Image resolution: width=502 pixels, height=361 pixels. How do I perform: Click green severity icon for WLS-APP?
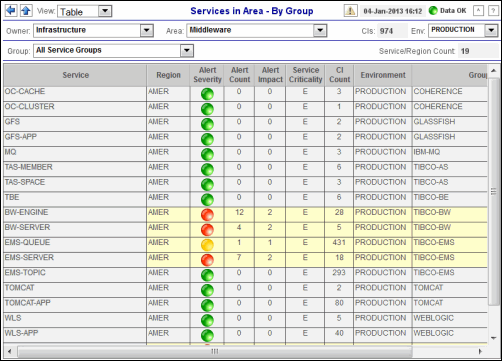coord(207,335)
